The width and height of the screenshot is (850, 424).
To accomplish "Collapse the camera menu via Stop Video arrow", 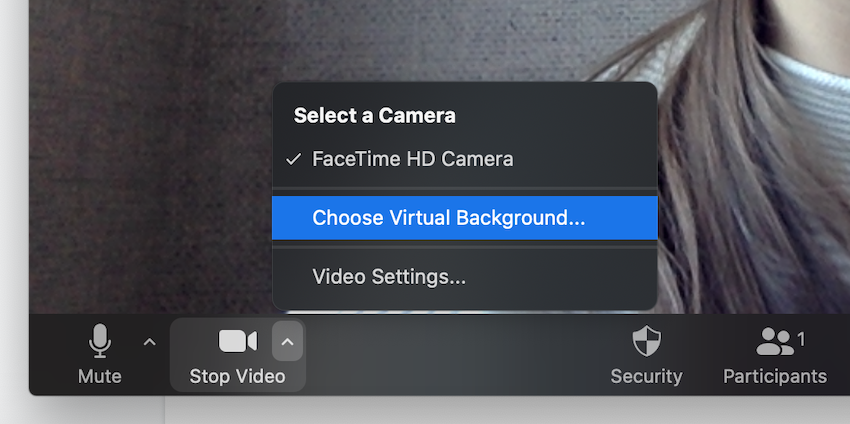I will pyautogui.click(x=287, y=342).
